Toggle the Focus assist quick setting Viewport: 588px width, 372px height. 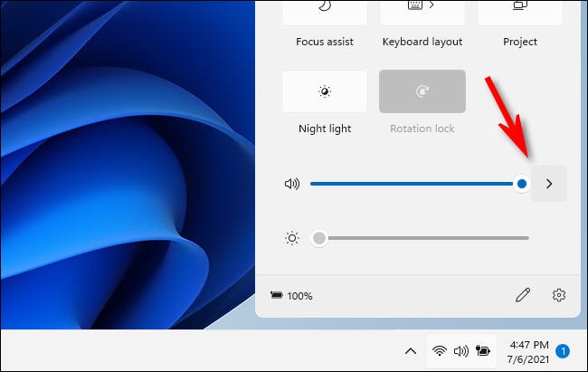[x=325, y=13]
